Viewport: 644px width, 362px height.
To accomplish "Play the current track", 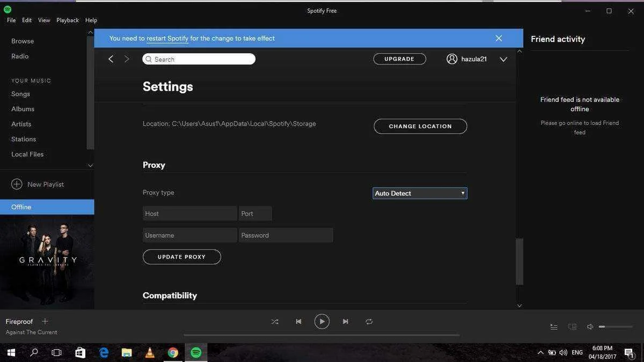I will point(322,322).
